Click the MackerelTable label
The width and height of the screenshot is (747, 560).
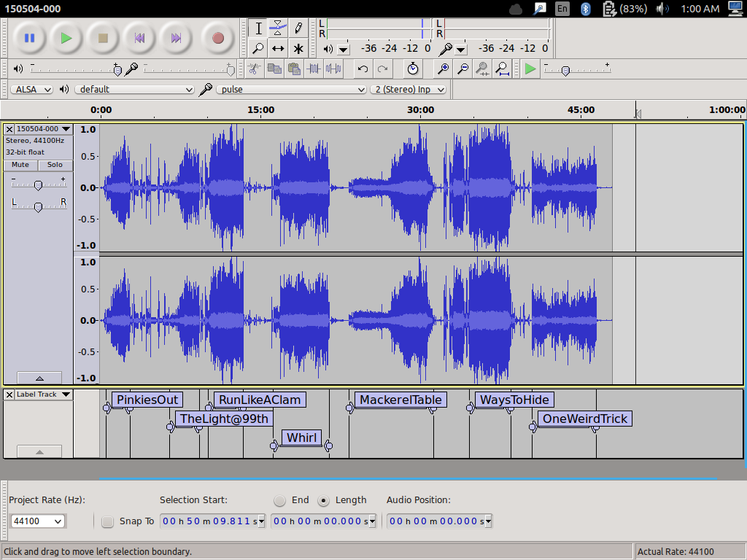pos(400,400)
